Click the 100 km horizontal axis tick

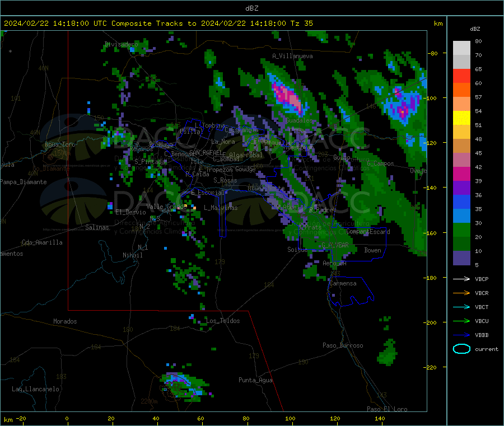point(290,418)
